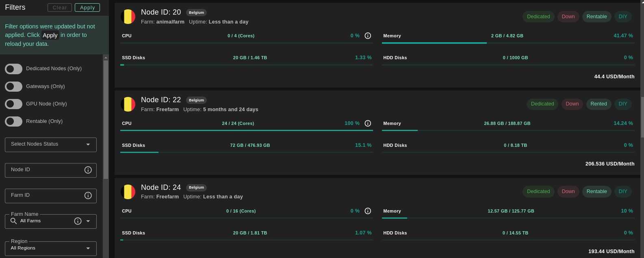The width and height of the screenshot is (644, 258).
Task: Click the CPU info icon for Node 22
Action: pos(368,123)
